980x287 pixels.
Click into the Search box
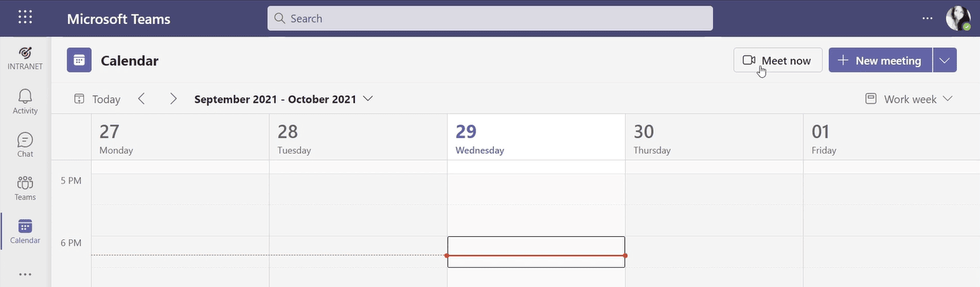490,19
